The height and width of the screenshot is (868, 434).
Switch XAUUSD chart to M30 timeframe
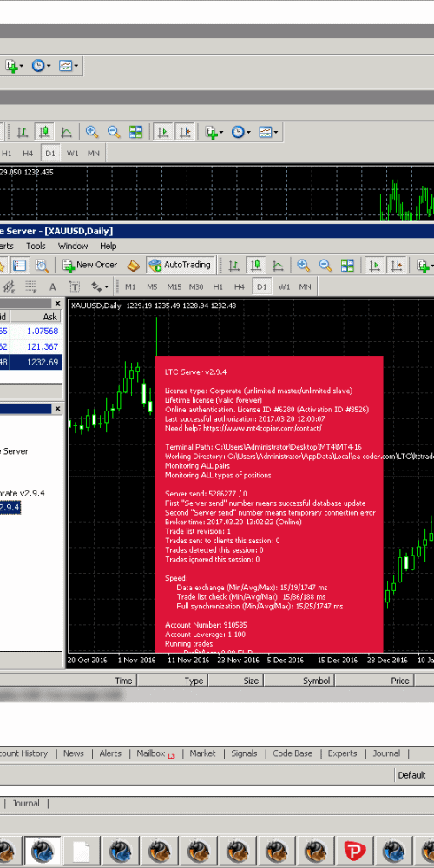pyautogui.click(x=196, y=286)
